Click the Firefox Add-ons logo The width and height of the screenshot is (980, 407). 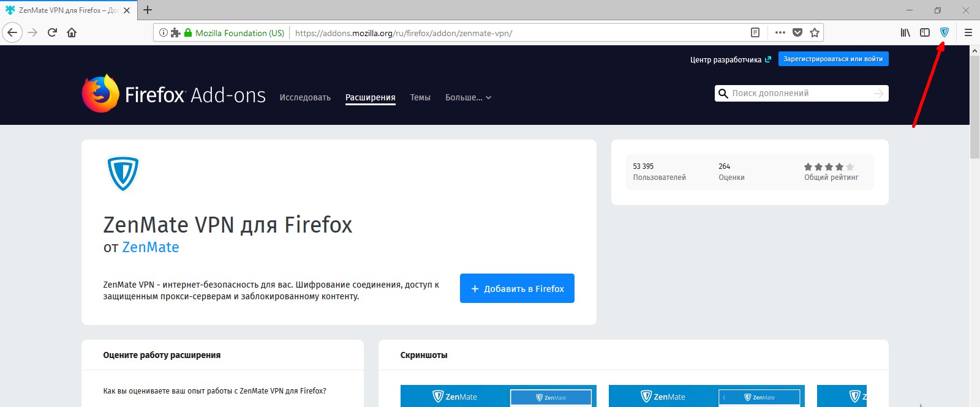(174, 94)
